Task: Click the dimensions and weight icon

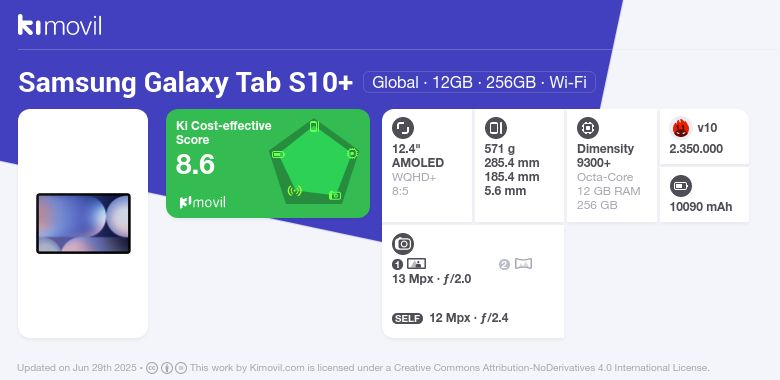Action: point(495,128)
